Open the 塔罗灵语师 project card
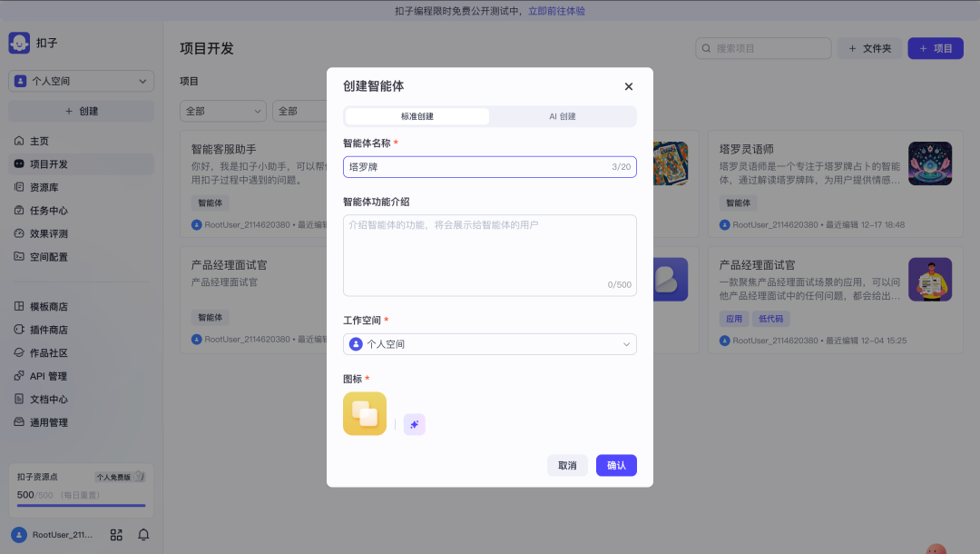This screenshot has width=980, height=554. click(x=835, y=184)
